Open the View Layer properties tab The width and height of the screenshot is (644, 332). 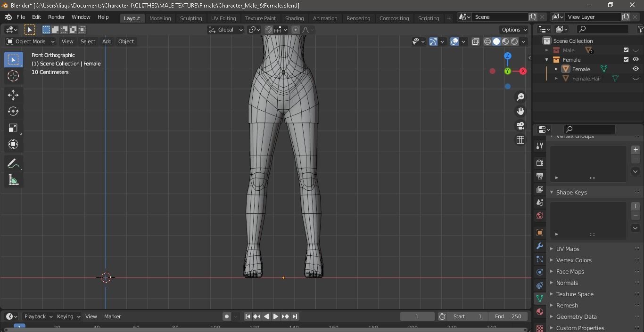540,189
